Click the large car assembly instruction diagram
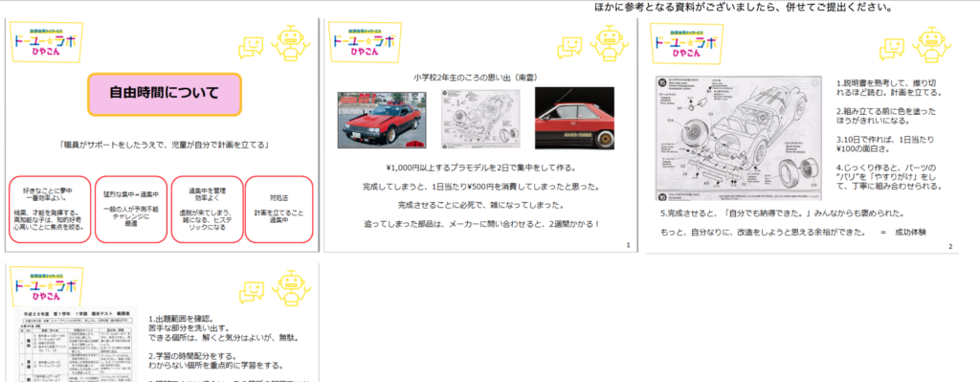980x382 pixels. pyautogui.click(x=738, y=138)
